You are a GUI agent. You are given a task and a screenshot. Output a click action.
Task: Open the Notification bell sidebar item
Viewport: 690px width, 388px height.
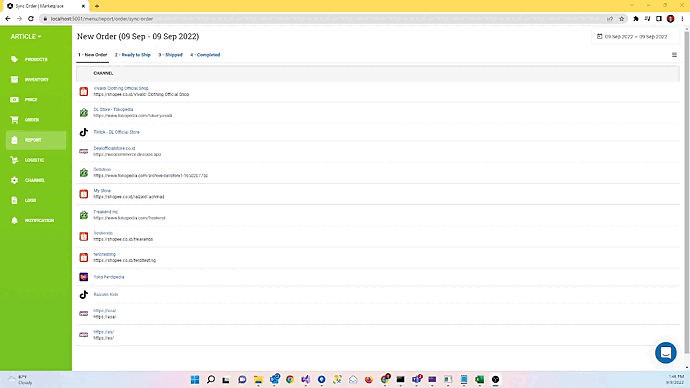pyautogui.click(x=36, y=220)
